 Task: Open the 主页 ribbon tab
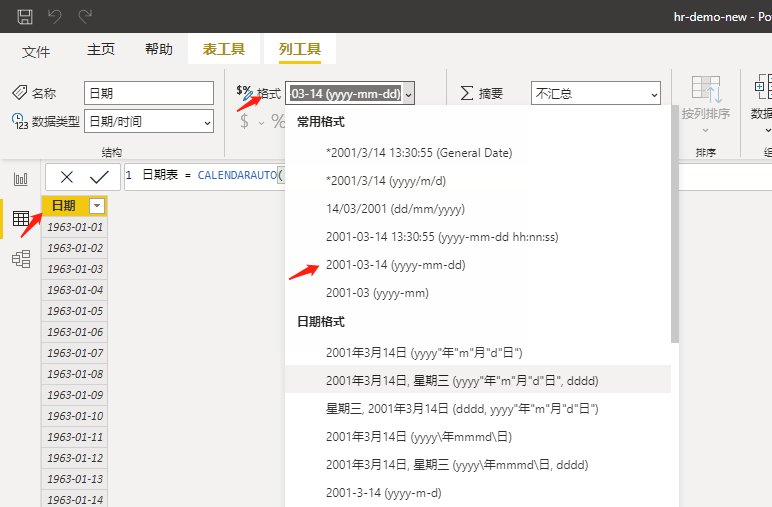point(100,49)
